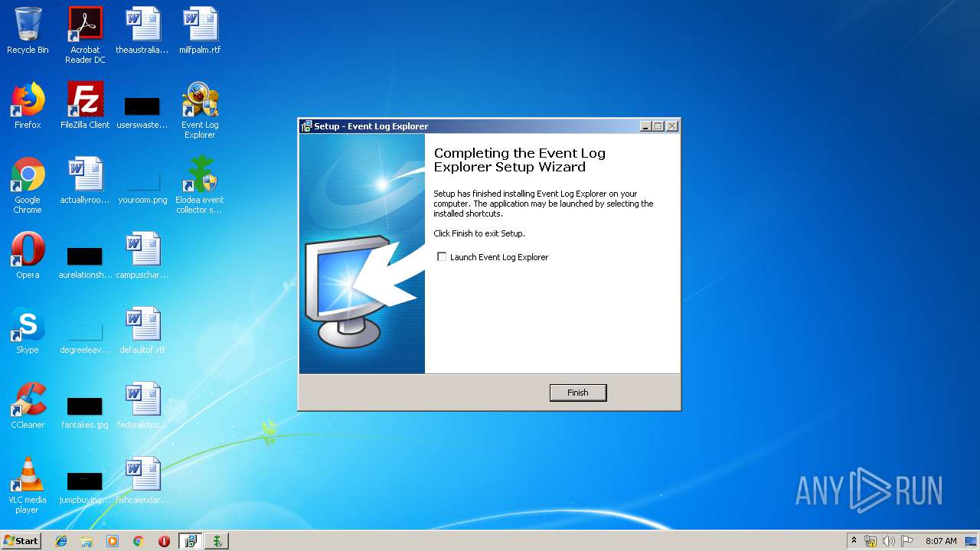Launch Opera from the taskbar
Viewport: 980px width, 551px height.
[x=164, y=541]
